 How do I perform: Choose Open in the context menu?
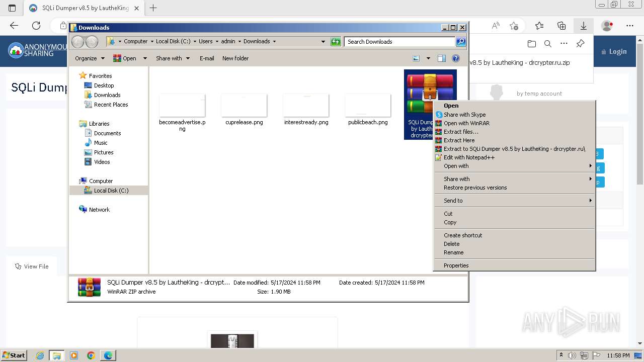514,106
